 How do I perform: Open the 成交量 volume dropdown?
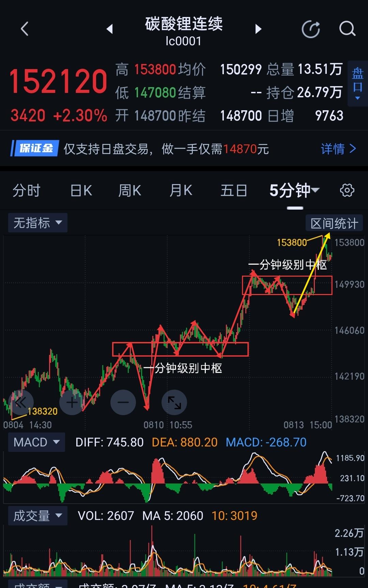coord(37,516)
